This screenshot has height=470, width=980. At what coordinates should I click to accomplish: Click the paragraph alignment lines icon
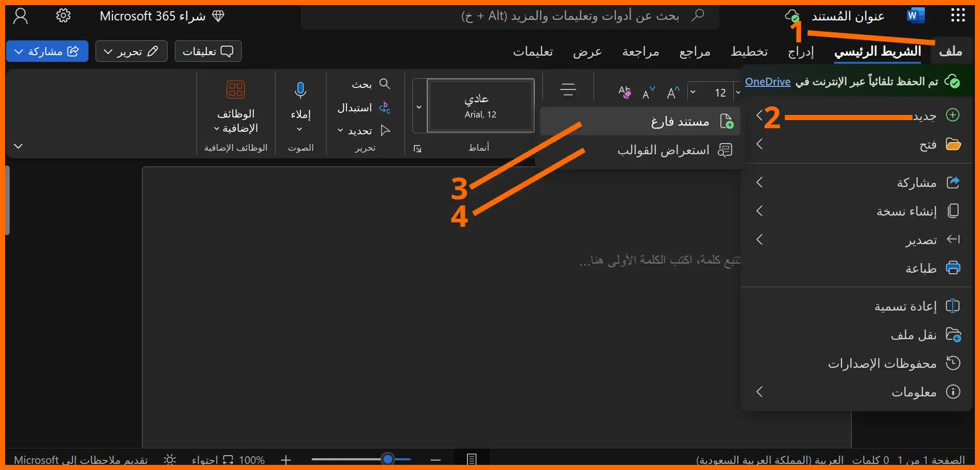click(568, 90)
